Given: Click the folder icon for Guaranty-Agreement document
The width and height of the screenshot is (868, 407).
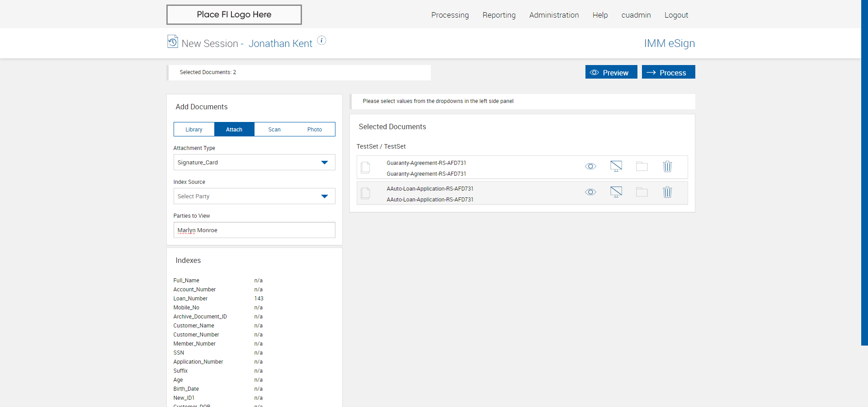Looking at the screenshot, I should pyautogui.click(x=642, y=167).
